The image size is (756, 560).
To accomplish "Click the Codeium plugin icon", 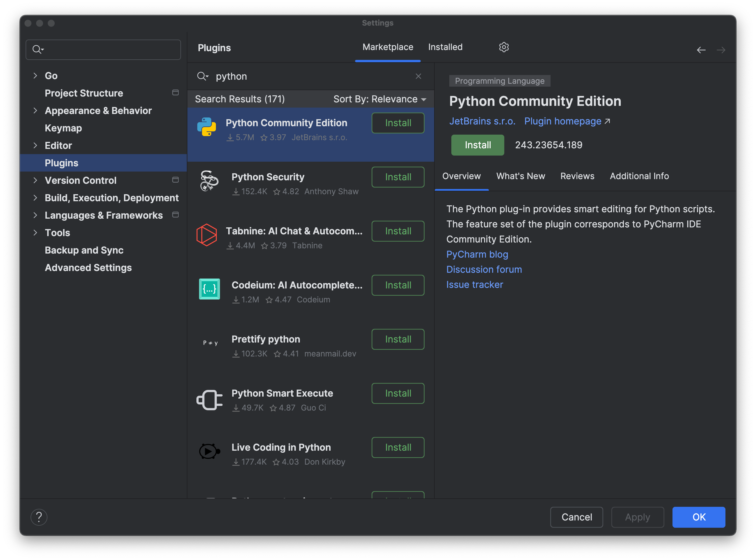I will click(209, 289).
